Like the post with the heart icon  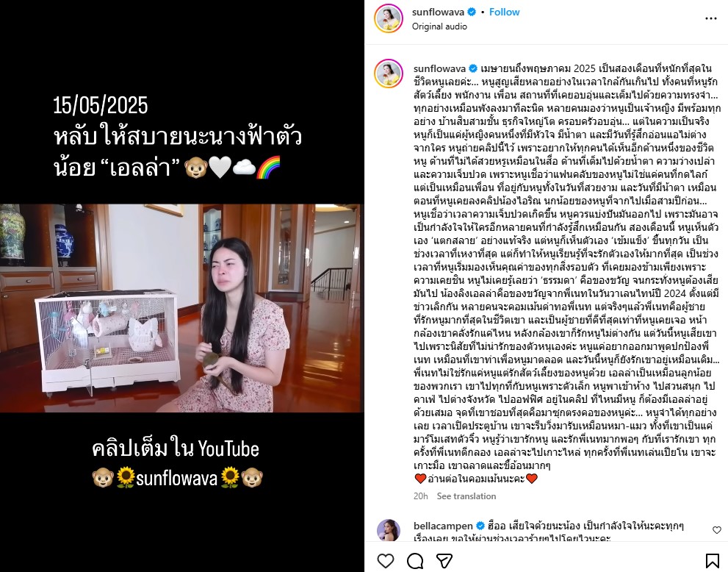[x=386, y=561]
